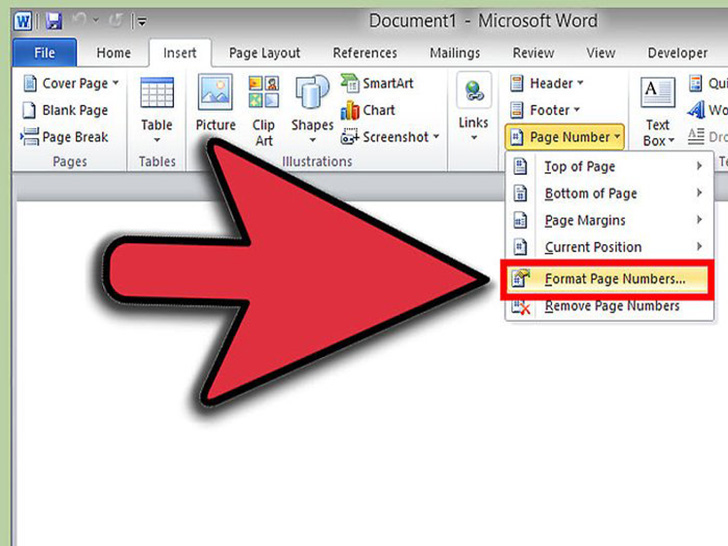The height and width of the screenshot is (546, 728).
Task: Expand the Links dropdown arrow
Action: coord(474,137)
